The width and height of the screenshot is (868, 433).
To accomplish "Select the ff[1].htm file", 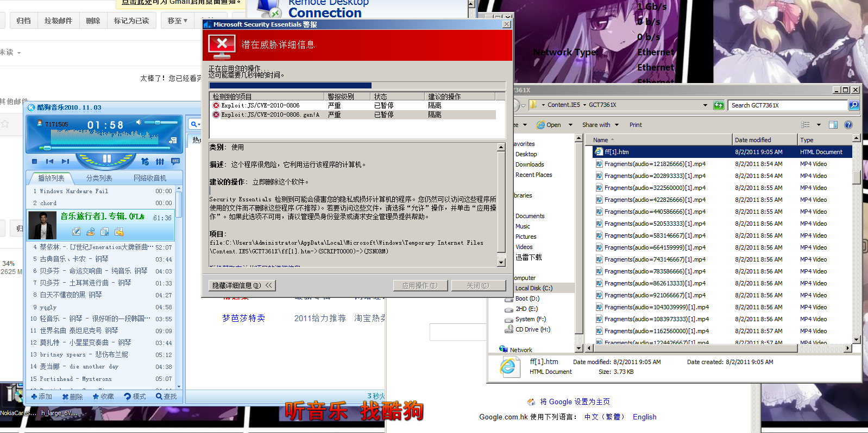I will tap(722, 152).
